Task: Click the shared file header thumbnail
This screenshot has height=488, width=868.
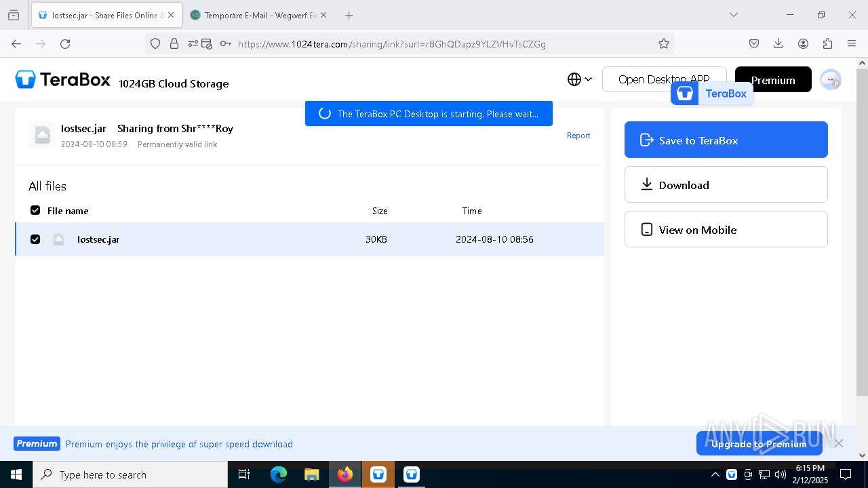Action: click(x=42, y=135)
